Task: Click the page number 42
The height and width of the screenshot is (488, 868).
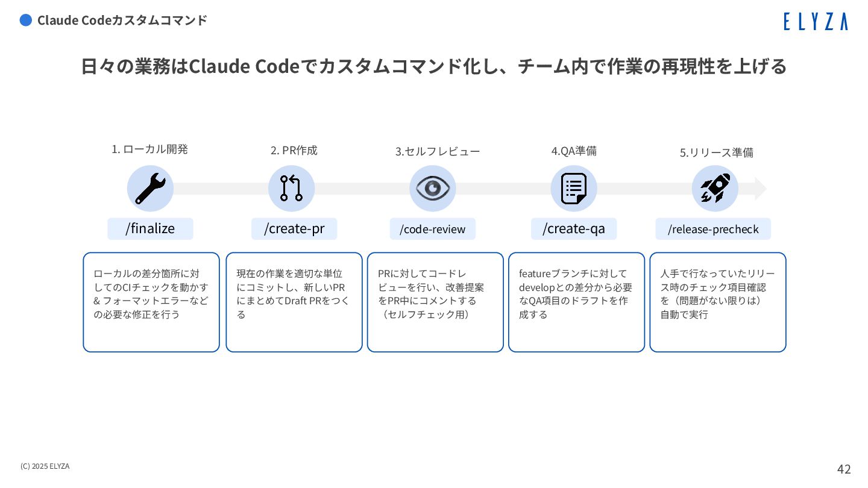Action: pyautogui.click(x=844, y=469)
